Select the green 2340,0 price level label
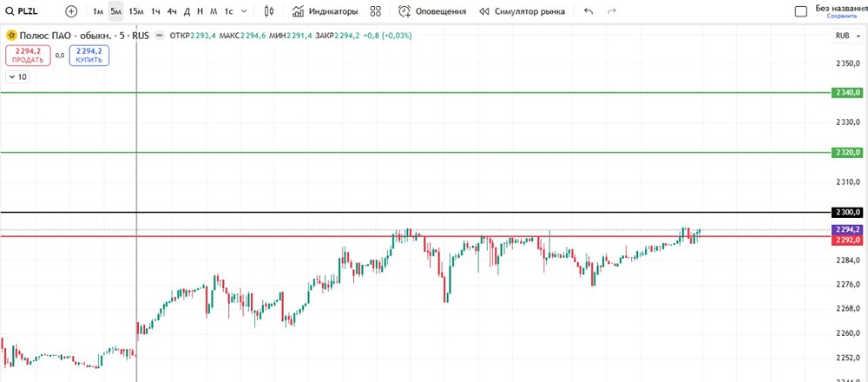868x382 pixels. pos(847,92)
